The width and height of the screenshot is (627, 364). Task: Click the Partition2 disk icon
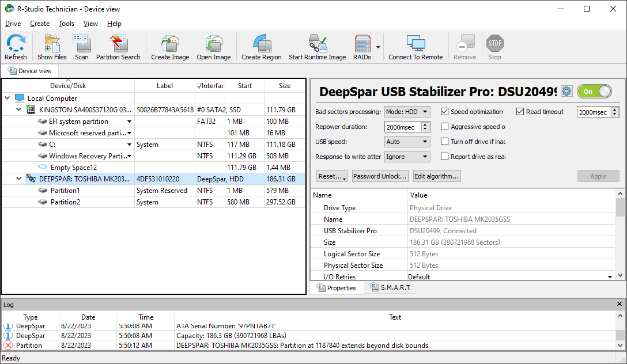(x=43, y=202)
